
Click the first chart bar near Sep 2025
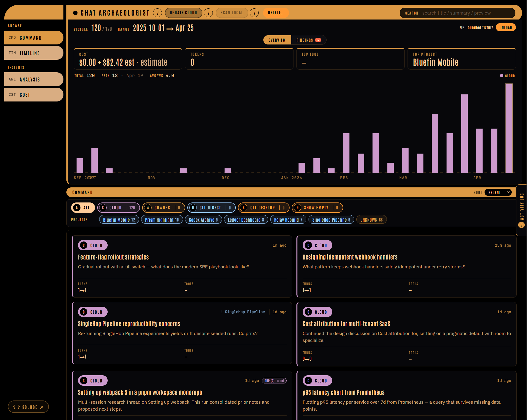coord(80,165)
